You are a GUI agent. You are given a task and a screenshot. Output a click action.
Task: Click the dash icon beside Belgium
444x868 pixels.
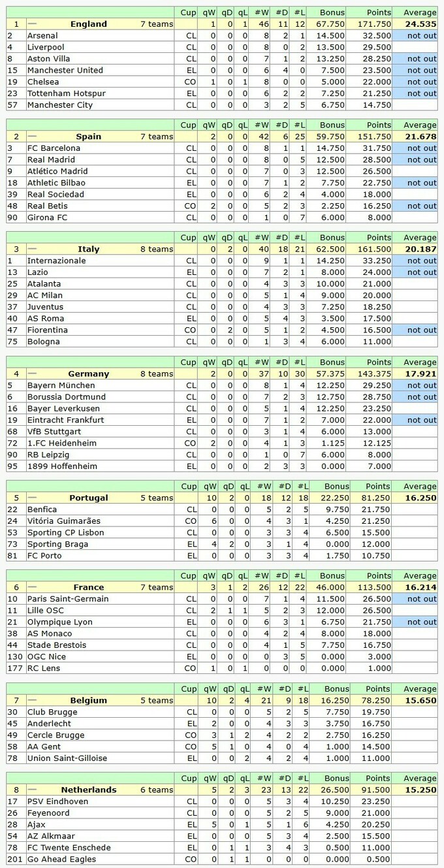point(33,700)
